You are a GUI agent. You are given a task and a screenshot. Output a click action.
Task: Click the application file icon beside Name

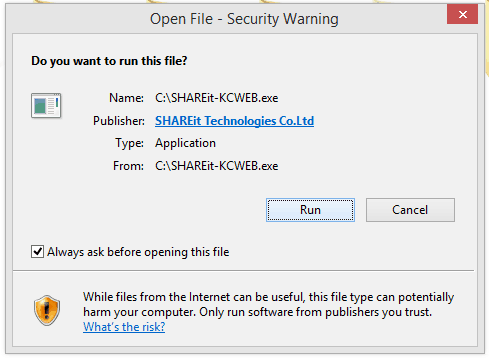point(46,105)
